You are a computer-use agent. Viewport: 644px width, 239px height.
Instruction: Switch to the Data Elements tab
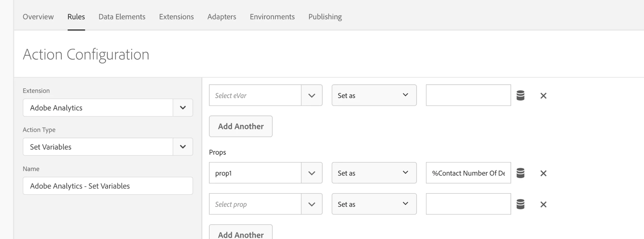(122, 17)
